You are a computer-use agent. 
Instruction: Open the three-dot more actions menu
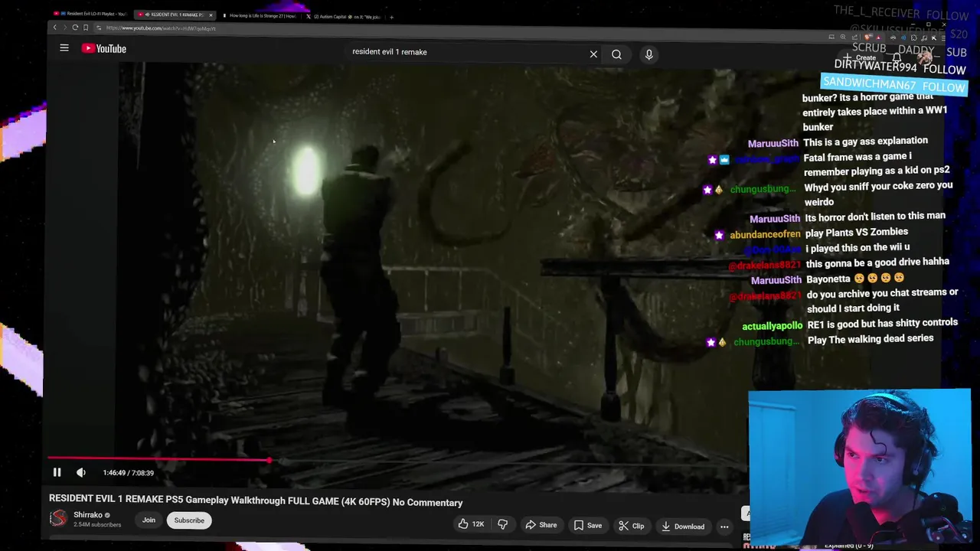pyautogui.click(x=724, y=527)
